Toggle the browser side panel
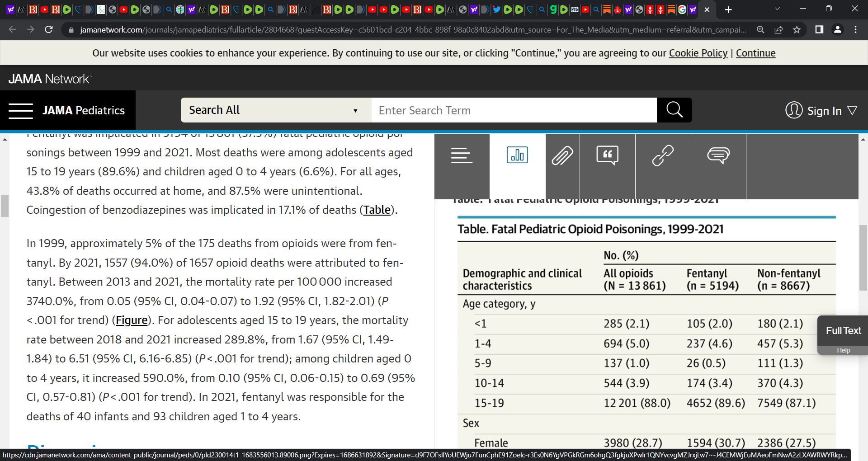This screenshot has width=868, height=461. [x=819, y=30]
